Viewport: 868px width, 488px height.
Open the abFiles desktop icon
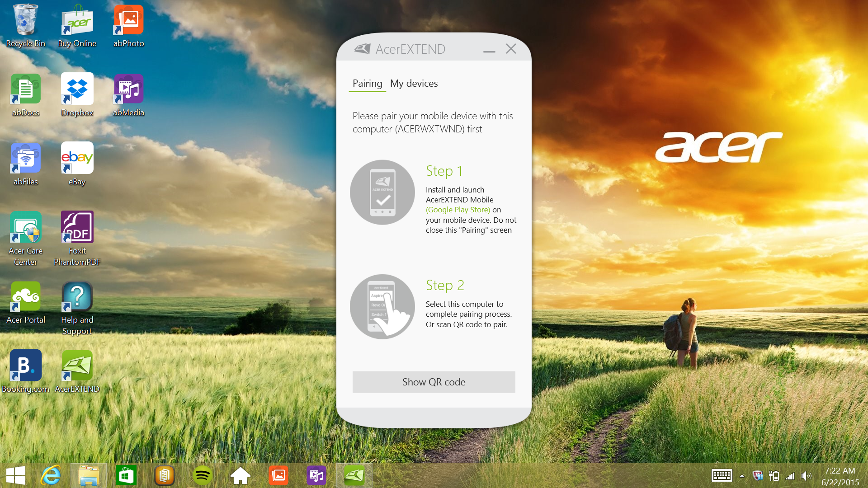(x=26, y=159)
